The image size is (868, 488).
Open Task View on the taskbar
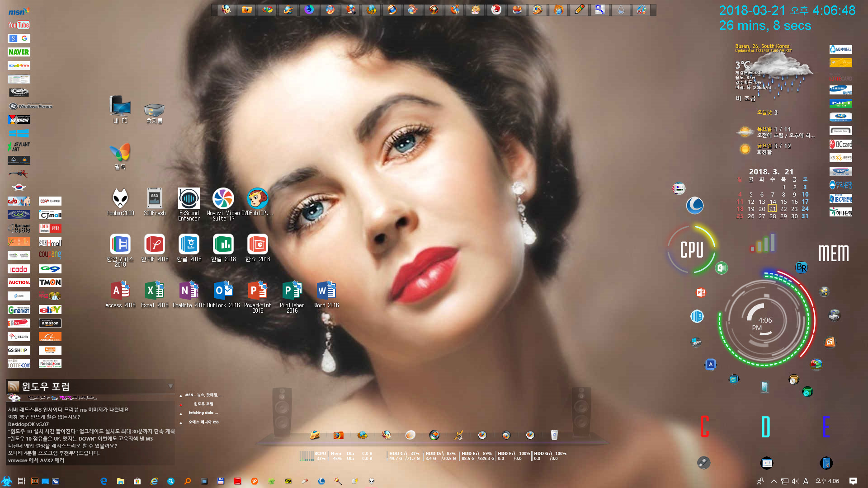point(21,481)
